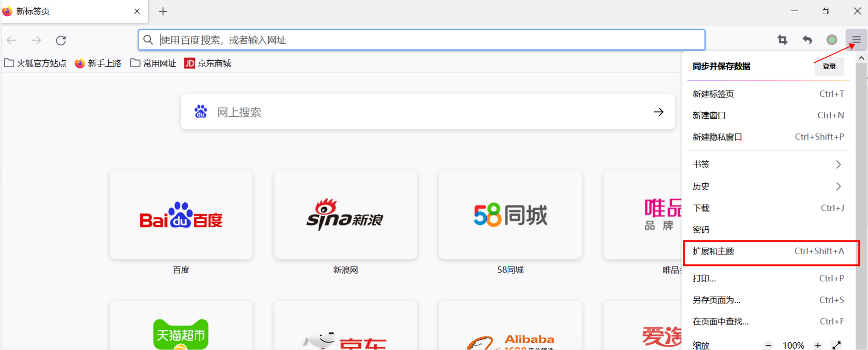Toggle full screen arrows icon
The width and height of the screenshot is (868, 350).
tap(837, 345)
